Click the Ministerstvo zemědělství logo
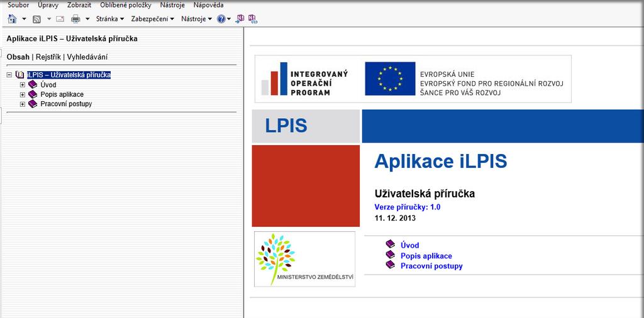 tap(304, 260)
